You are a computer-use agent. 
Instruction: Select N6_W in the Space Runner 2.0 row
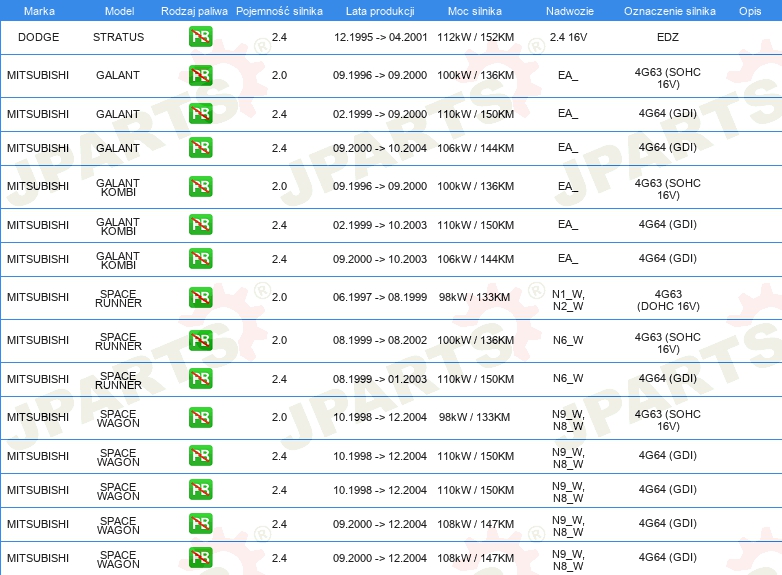(568, 340)
